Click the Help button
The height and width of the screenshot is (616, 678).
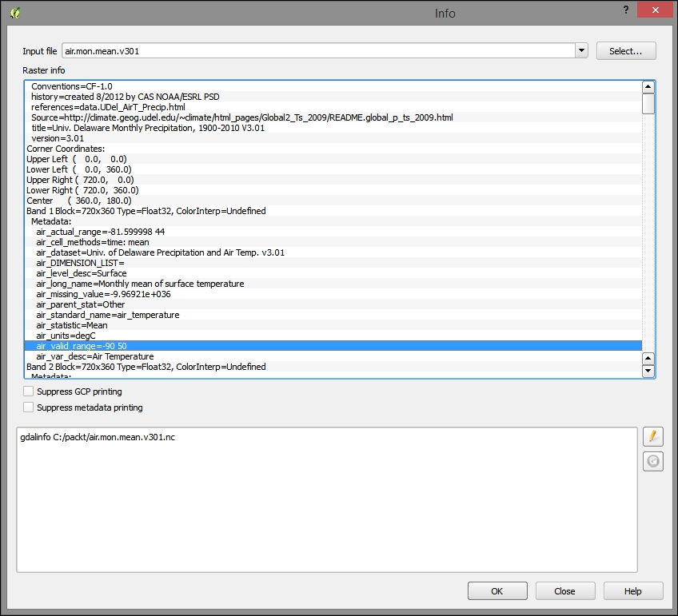tap(632, 590)
